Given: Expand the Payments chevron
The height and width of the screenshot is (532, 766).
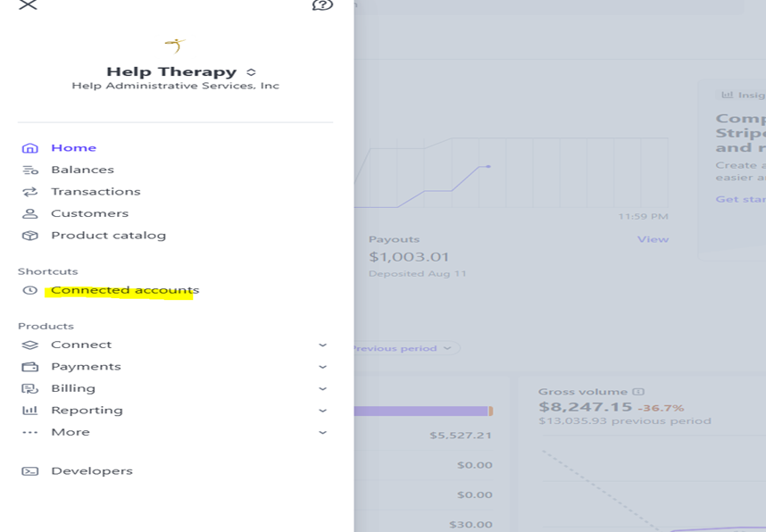Looking at the screenshot, I should [322, 367].
